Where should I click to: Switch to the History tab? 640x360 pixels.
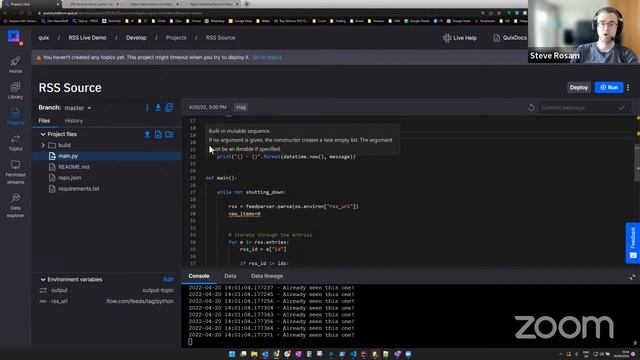(73, 121)
